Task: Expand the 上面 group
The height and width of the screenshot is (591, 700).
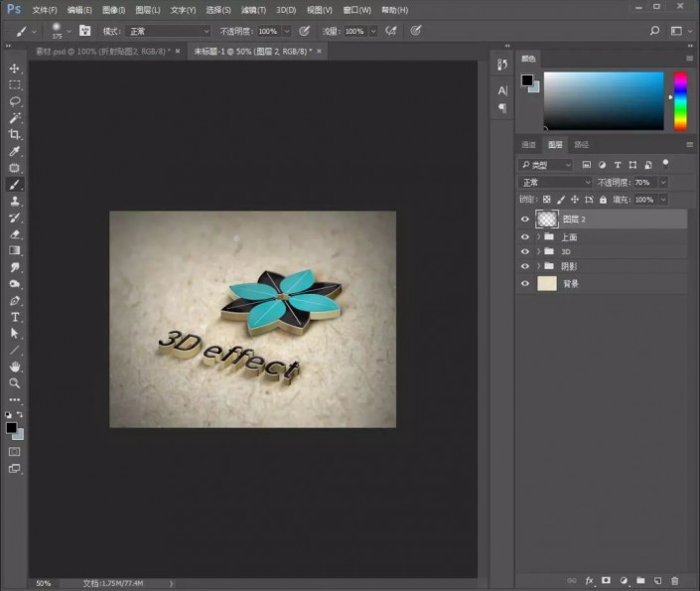Action: (x=538, y=236)
